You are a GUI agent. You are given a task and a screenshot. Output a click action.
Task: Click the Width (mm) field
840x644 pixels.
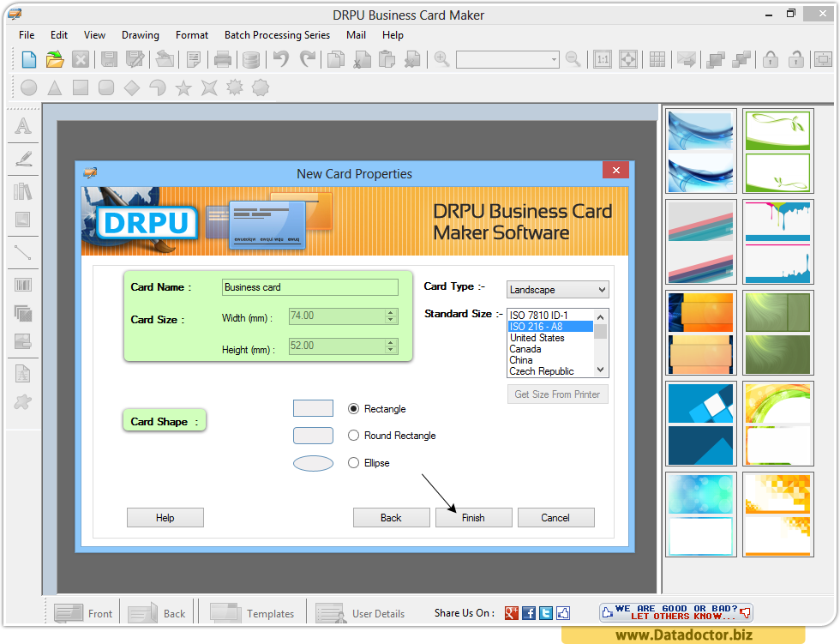(343, 316)
